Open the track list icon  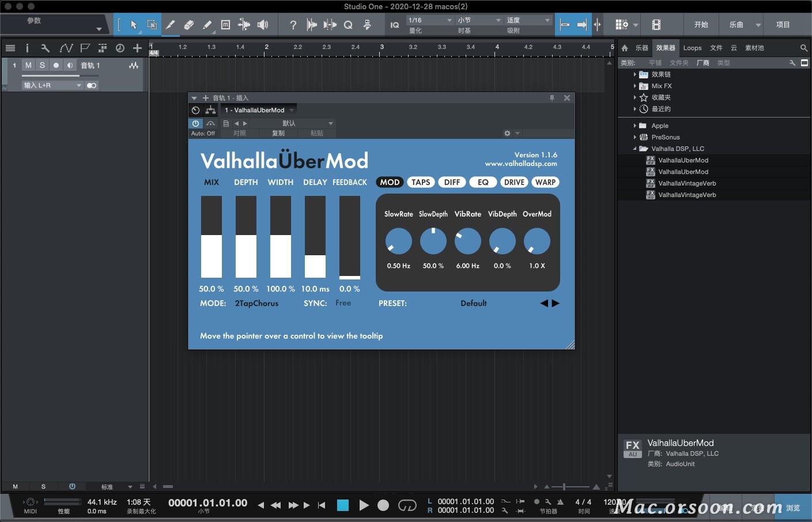pos(10,48)
